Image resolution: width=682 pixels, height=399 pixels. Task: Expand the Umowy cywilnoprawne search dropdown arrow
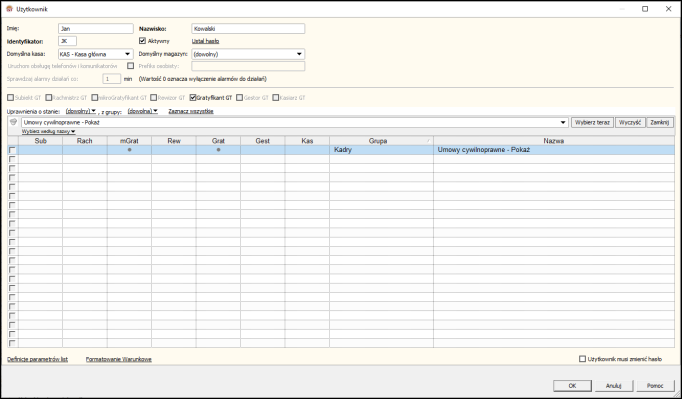pyautogui.click(x=564, y=123)
